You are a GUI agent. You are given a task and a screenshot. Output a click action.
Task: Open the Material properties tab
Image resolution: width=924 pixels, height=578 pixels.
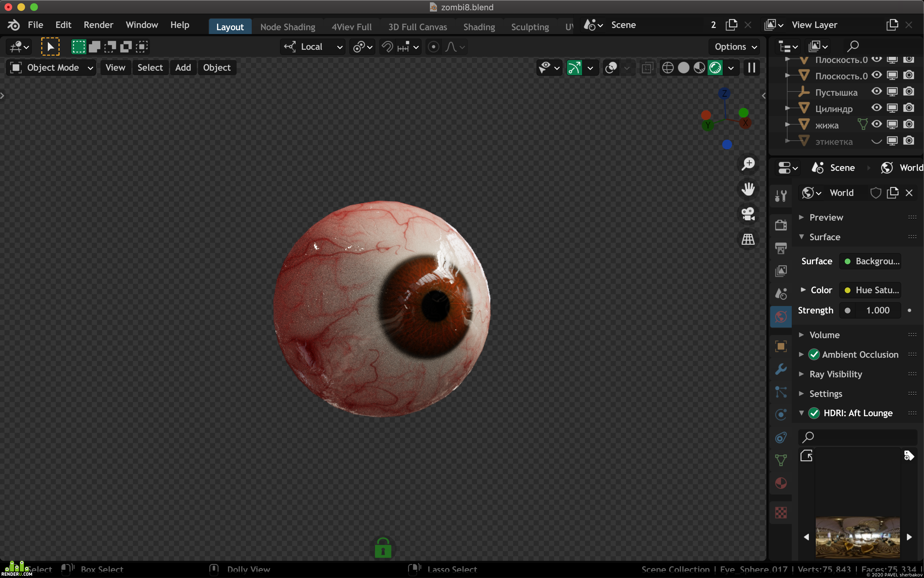pos(781,483)
